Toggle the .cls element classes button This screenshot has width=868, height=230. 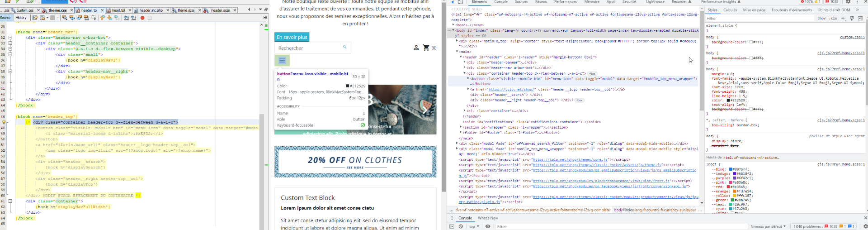tap(833, 18)
